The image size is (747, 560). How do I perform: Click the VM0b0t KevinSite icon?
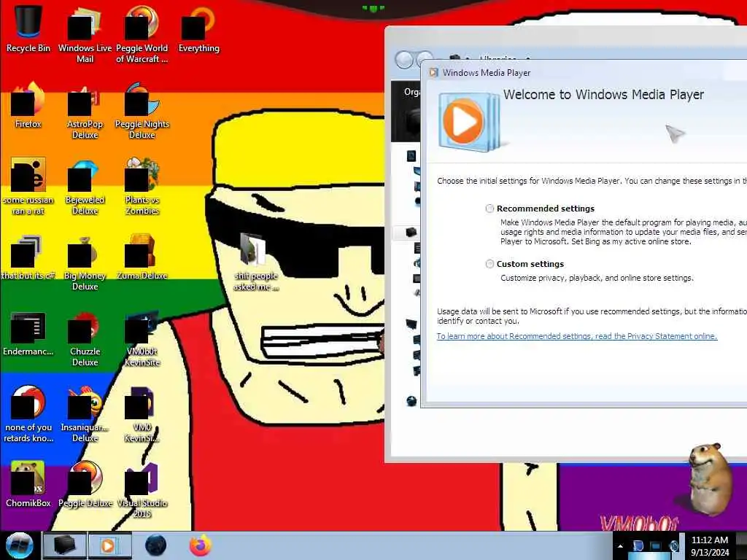(142, 338)
